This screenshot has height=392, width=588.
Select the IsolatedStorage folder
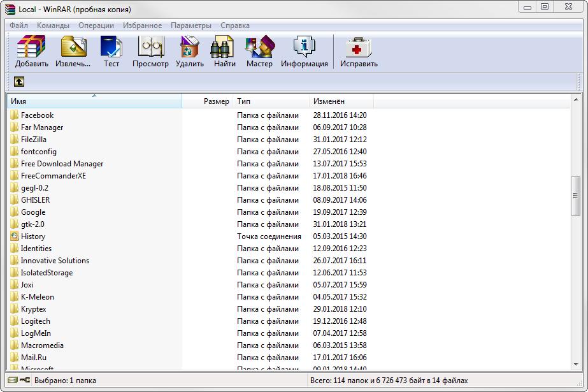click(47, 272)
